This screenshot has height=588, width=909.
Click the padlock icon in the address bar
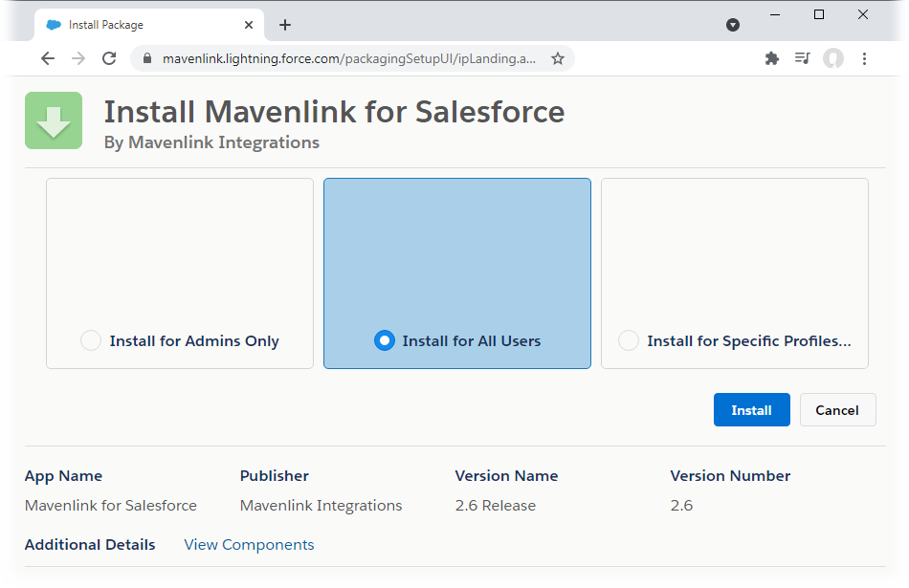tap(145, 58)
